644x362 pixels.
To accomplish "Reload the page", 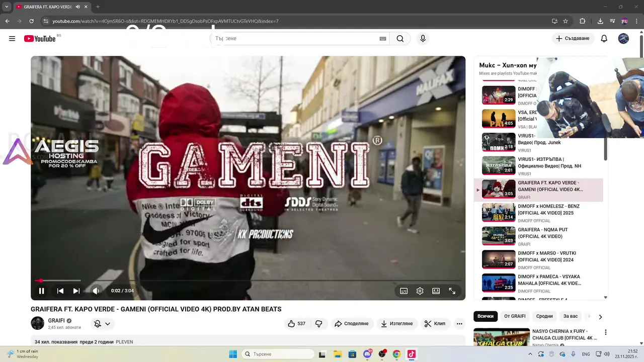I will [x=31, y=21].
